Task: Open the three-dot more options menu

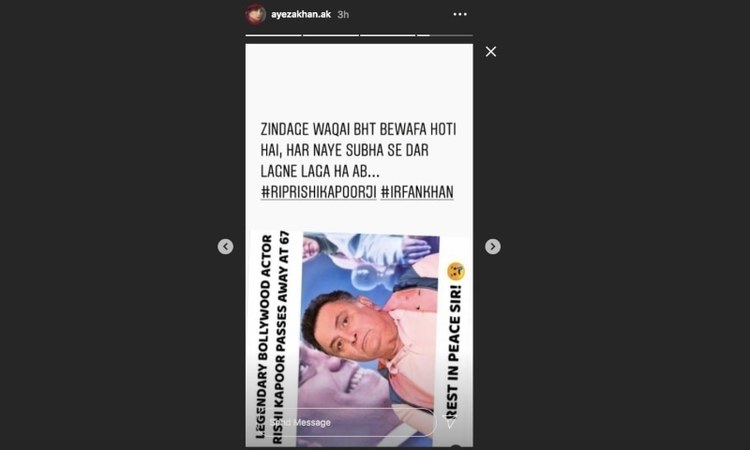Action: (x=460, y=14)
